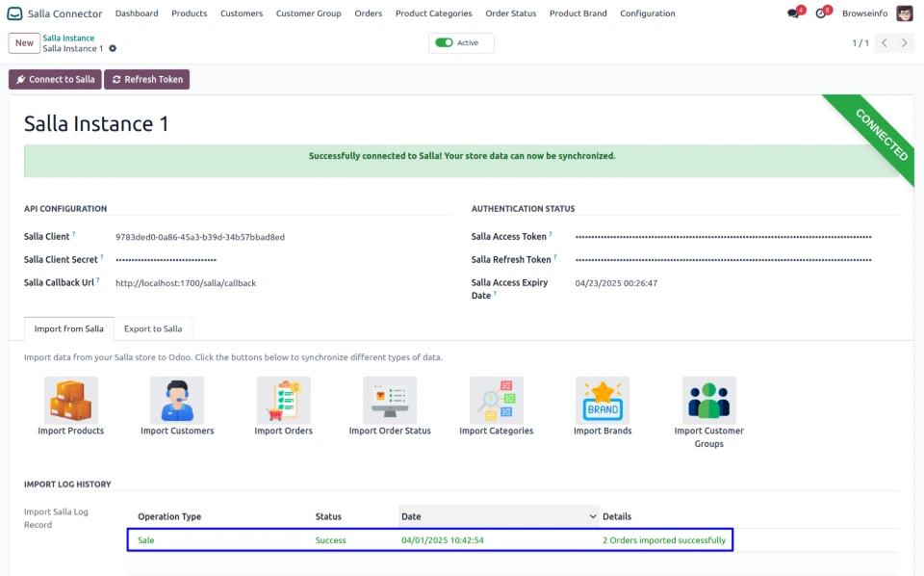924x576 pixels.
Task: Select the Import Categories icon
Action: click(496, 400)
